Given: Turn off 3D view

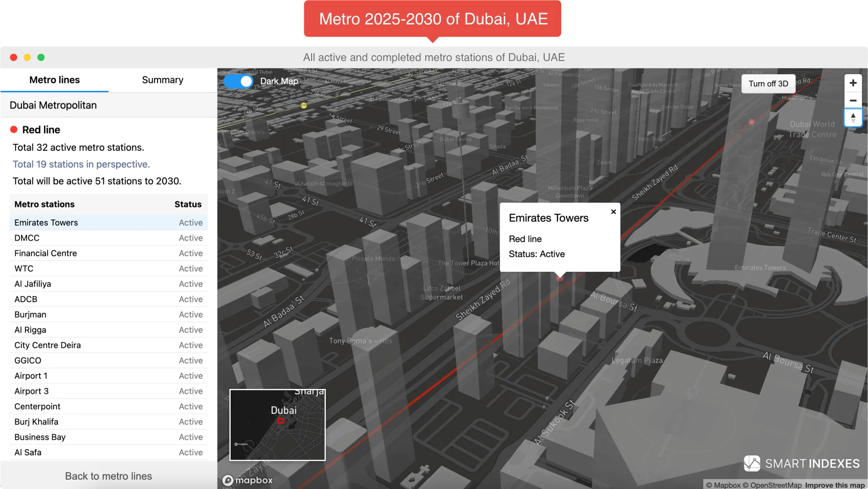Looking at the screenshot, I should pos(768,83).
